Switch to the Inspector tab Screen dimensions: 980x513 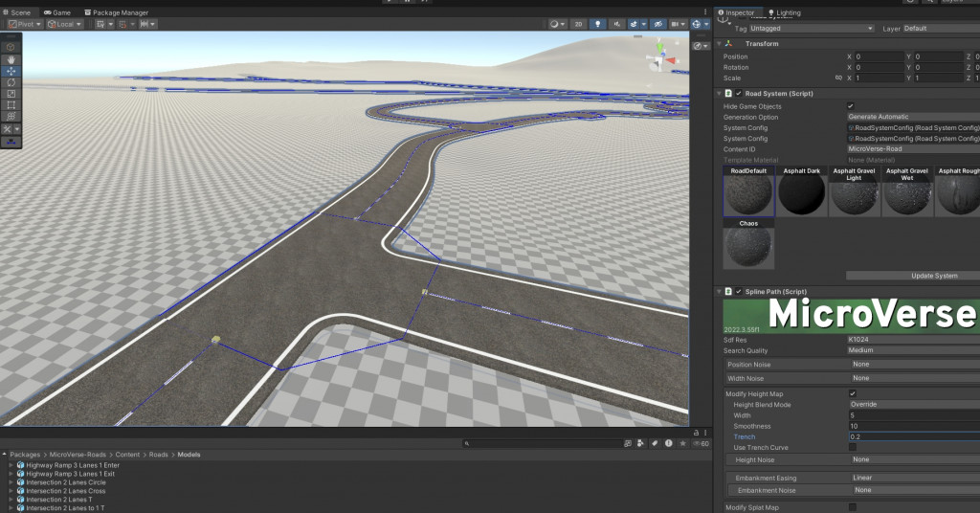[736, 12]
